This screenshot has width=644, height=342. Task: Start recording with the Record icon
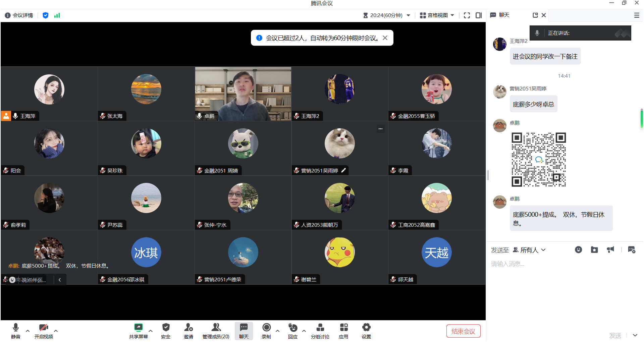coord(266,330)
